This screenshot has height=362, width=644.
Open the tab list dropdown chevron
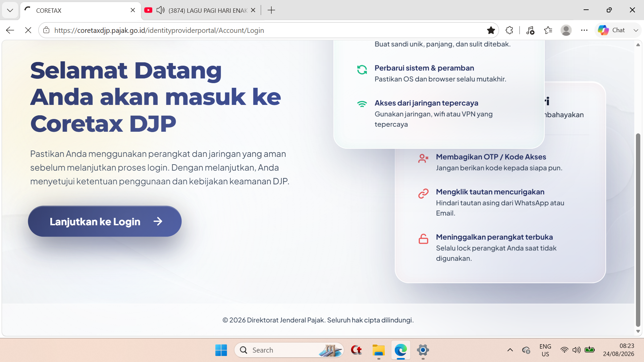click(x=10, y=10)
